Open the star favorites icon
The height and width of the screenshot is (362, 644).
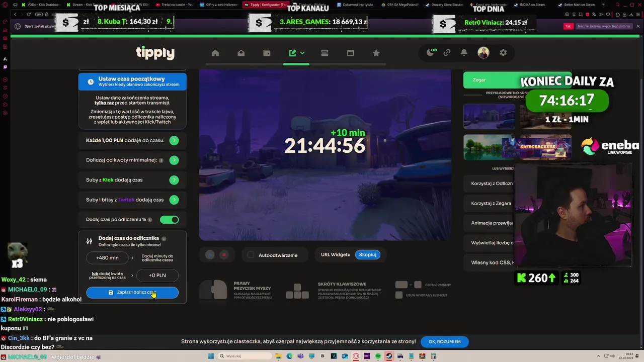(x=376, y=53)
